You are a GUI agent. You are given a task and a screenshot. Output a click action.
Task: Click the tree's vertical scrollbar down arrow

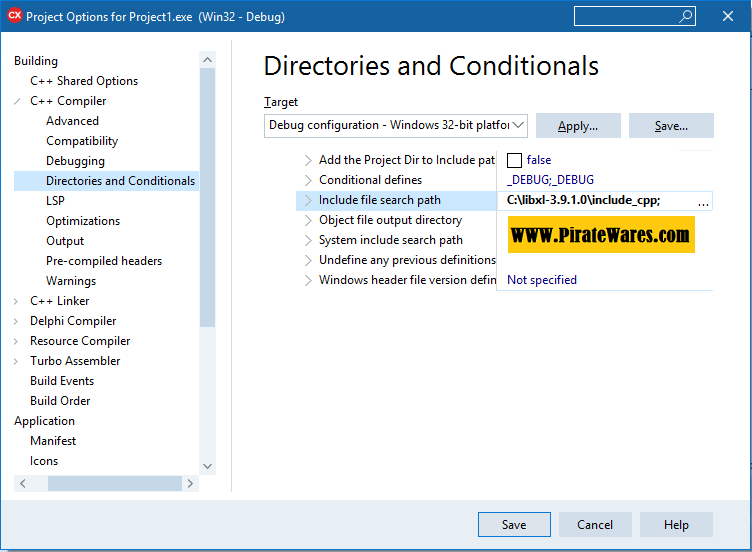pos(208,465)
